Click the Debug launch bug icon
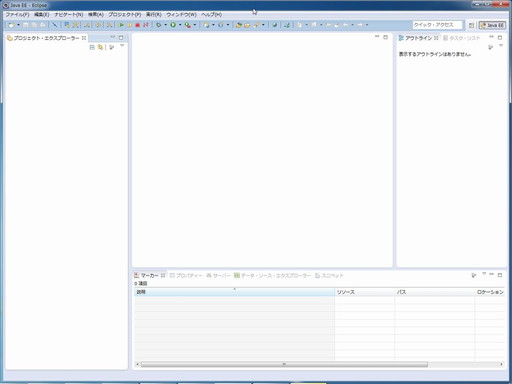512x384 pixels. pos(159,25)
